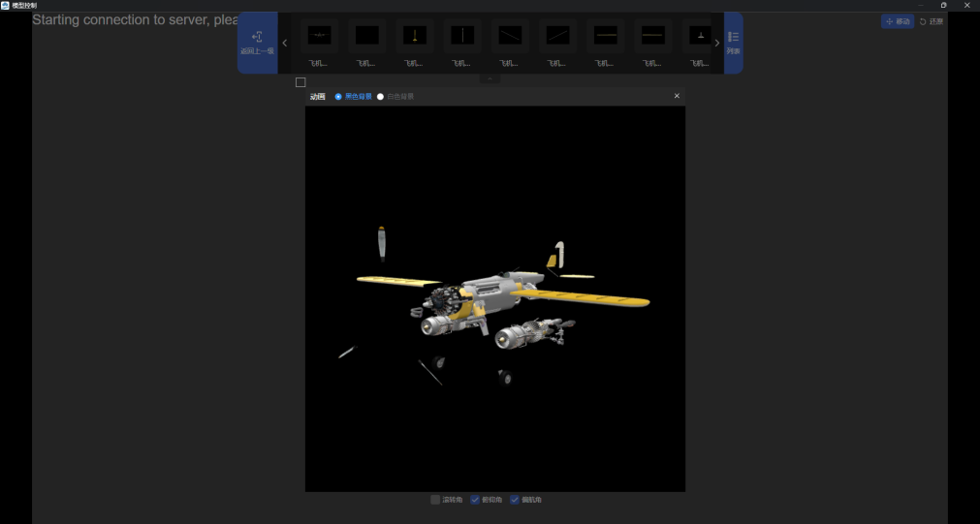
Task: Collapse the thumbnail strip with the up caret
Action: pyautogui.click(x=490, y=78)
